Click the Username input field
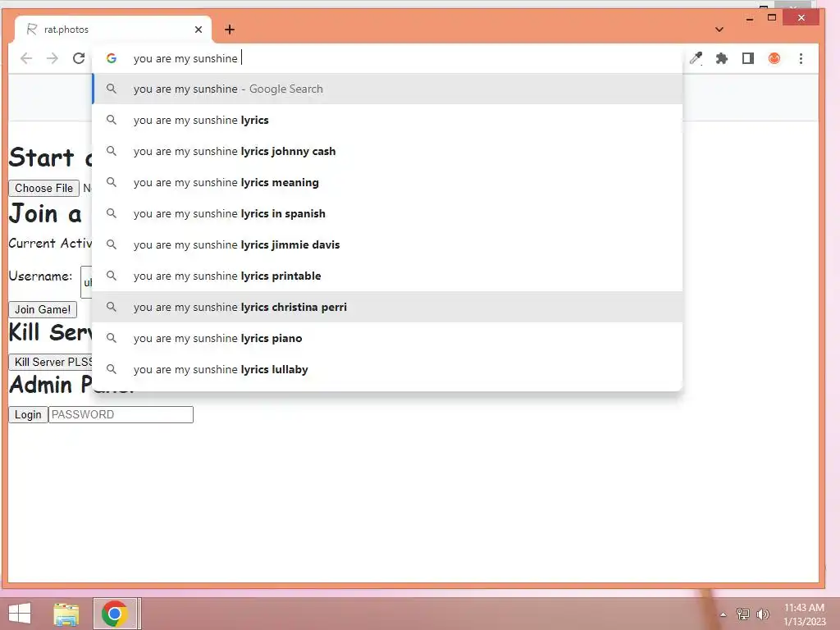This screenshot has width=840, height=630. click(87, 282)
